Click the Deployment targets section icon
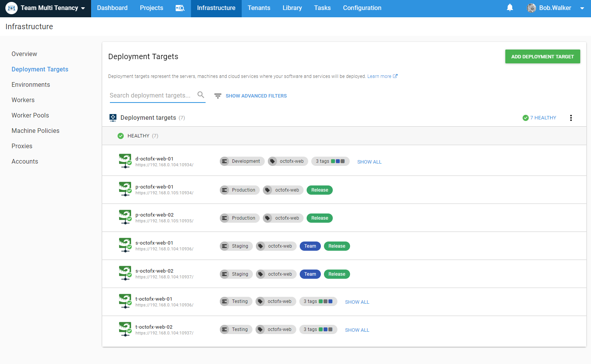Screen dimensions: 591x364 coord(113,118)
